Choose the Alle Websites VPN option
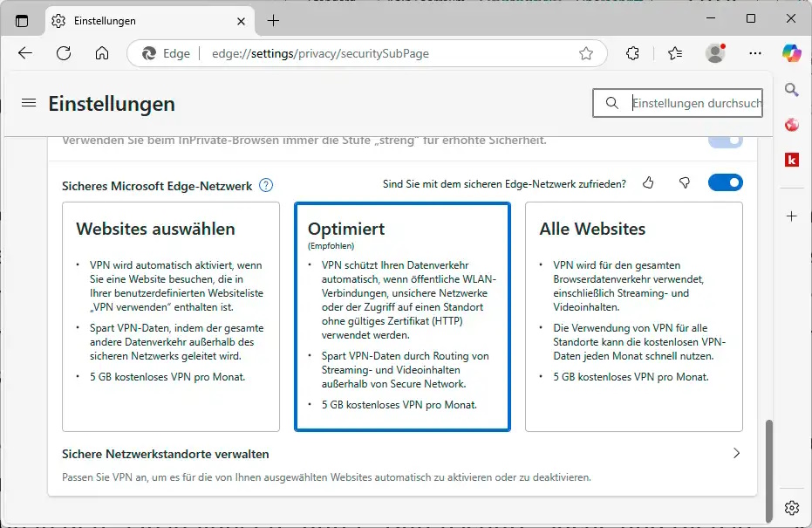Screen dimensions: 812x528 pyautogui.click(x=633, y=317)
